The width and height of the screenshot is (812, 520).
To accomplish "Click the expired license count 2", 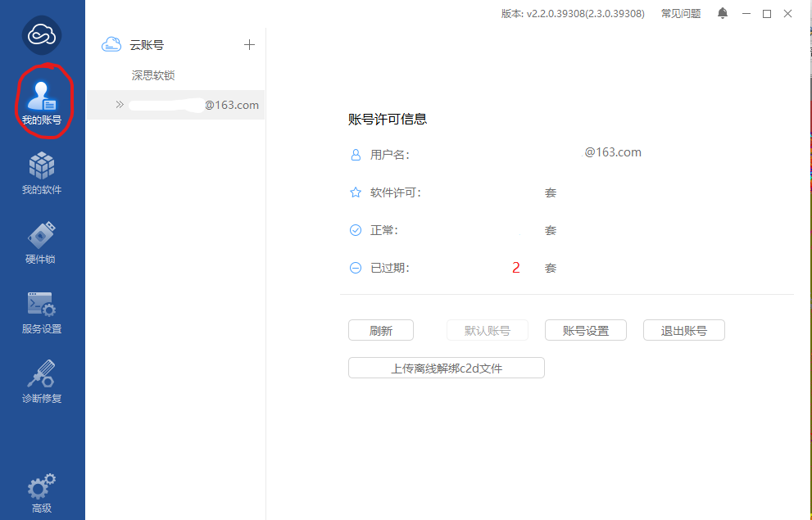I will 516,268.
